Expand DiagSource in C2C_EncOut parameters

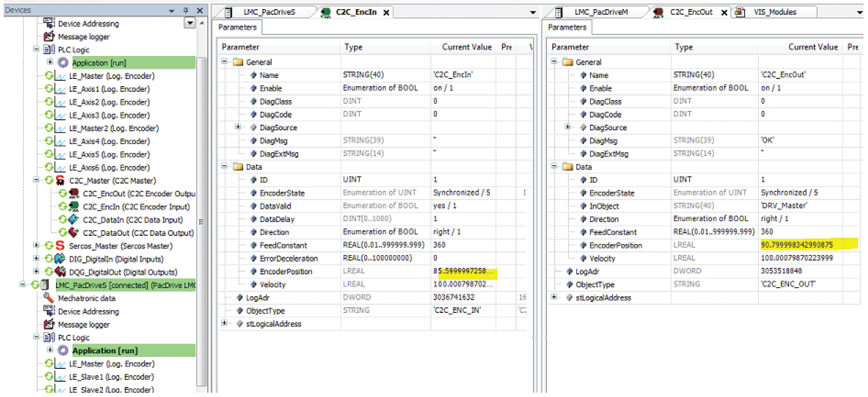click(567, 127)
